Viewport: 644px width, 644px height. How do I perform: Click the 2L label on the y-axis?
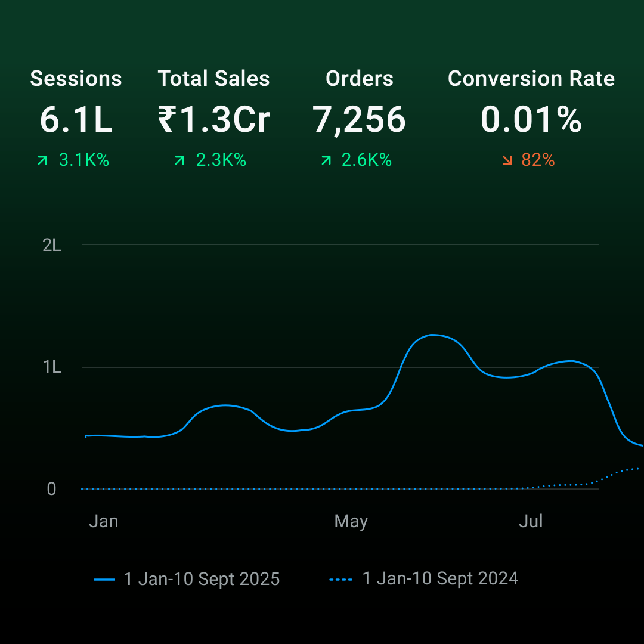pyautogui.click(x=52, y=245)
